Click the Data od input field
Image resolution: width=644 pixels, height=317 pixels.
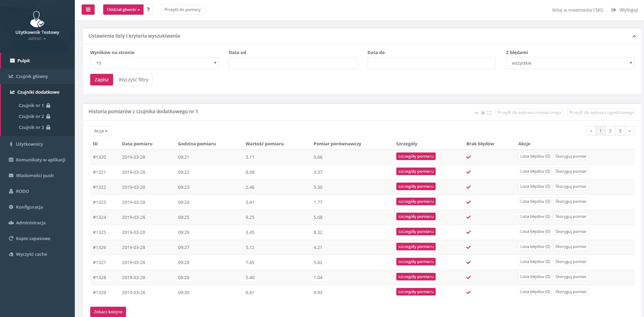tap(293, 63)
